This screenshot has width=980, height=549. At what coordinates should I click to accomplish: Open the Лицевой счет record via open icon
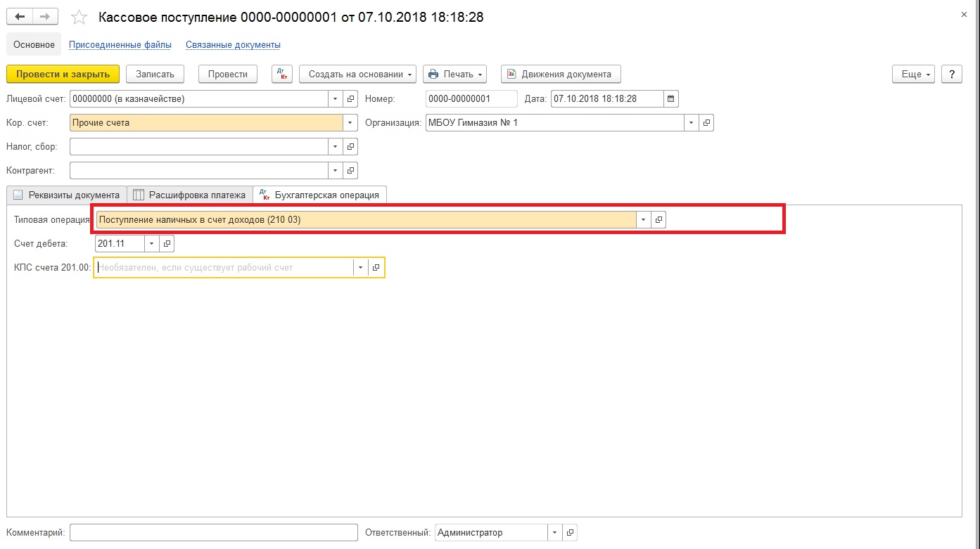(x=350, y=99)
